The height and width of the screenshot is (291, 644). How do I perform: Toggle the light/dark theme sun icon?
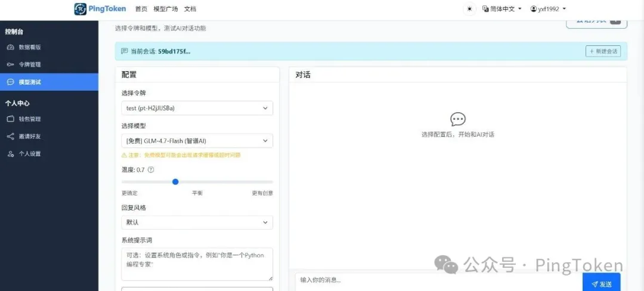tap(469, 9)
